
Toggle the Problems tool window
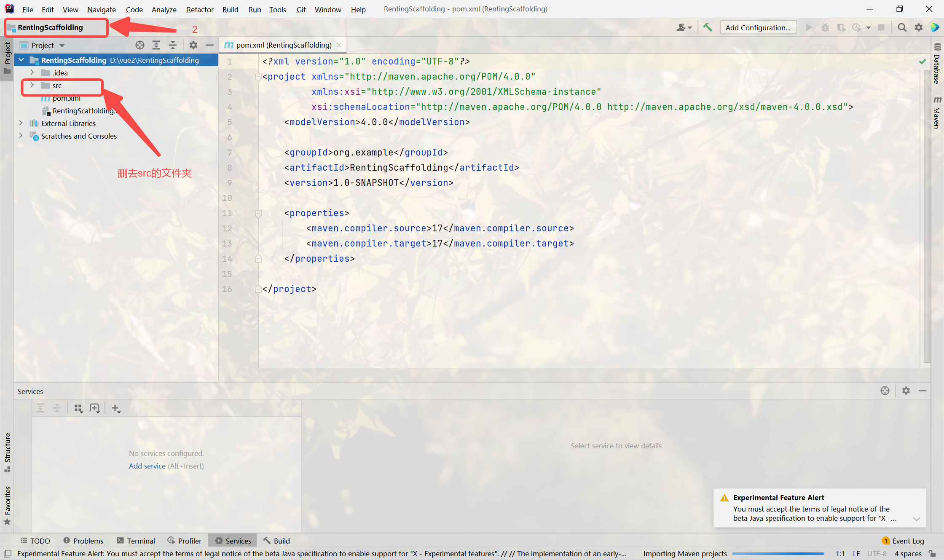(83, 541)
